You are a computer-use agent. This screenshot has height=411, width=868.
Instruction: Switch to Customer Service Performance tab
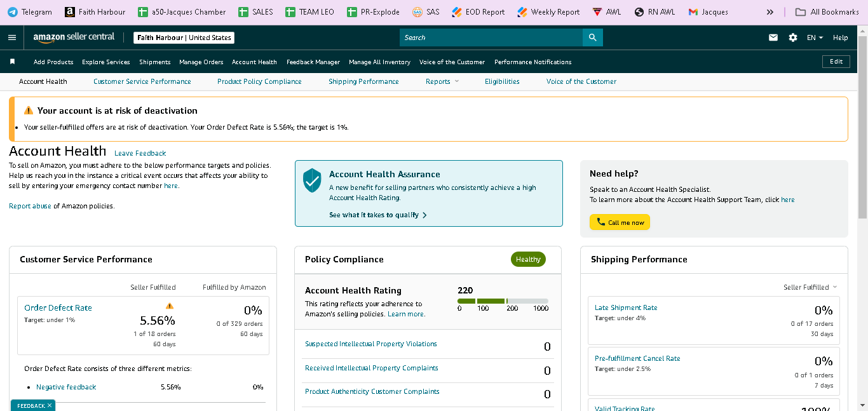click(x=142, y=81)
